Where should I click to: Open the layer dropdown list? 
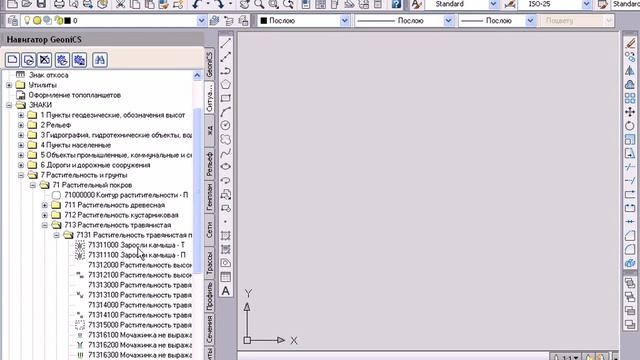pyautogui.click(x=201, y=20)
